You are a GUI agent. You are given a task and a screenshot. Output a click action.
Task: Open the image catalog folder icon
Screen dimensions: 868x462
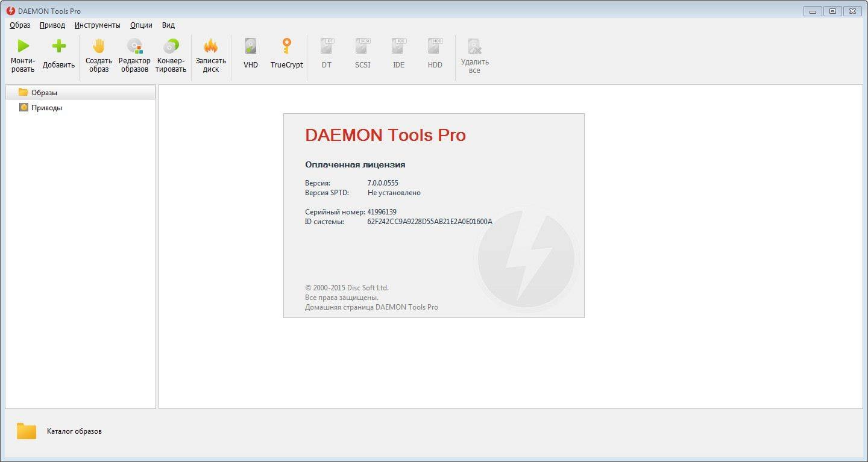point(27,431)
